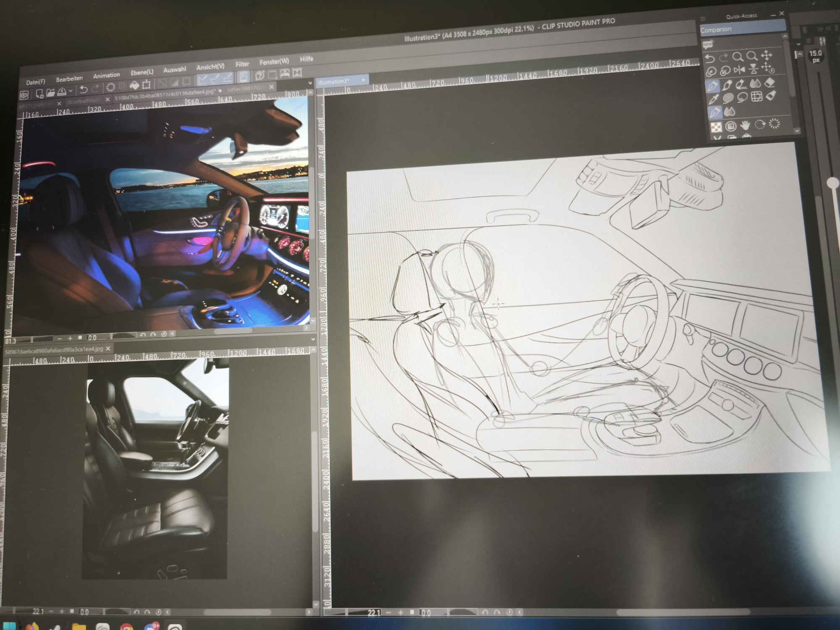Image resolution: width=840 pixels, height=630 pixels.
Task: Click the Open file folder icon
Action: coord(50,92)
